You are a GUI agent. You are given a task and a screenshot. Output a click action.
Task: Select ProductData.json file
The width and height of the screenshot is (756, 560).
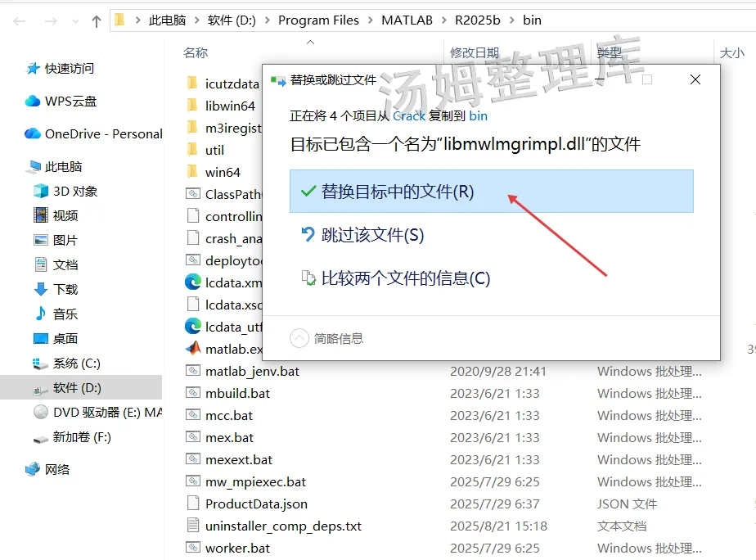pos(257,504)
